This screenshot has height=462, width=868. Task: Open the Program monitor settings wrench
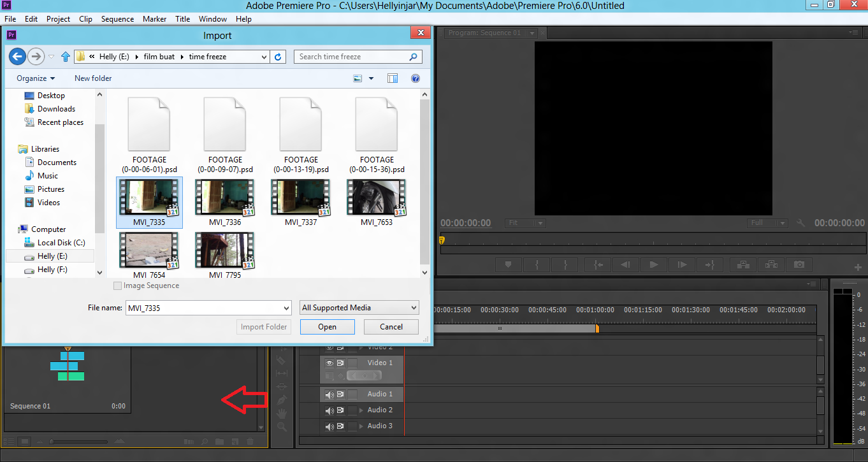pyautogui.click(x=801, y=223)
